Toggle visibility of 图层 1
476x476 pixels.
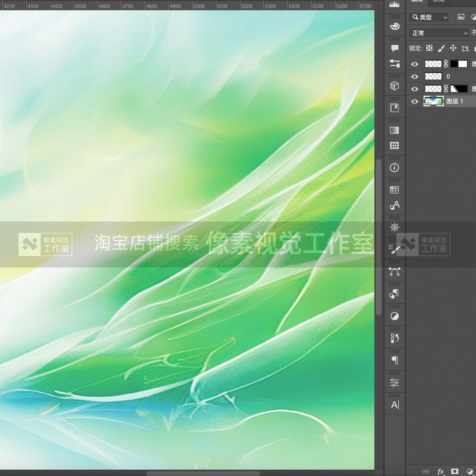414,102
